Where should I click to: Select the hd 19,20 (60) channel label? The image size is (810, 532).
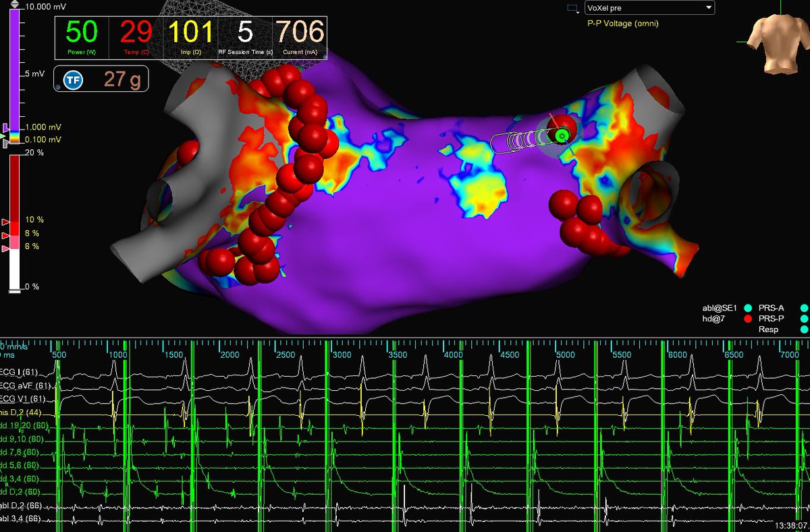tap(24, 426)
